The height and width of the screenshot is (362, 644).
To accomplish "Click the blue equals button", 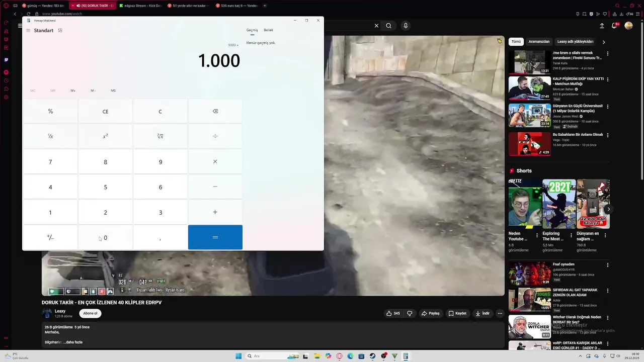I will [x=215, y=237].
